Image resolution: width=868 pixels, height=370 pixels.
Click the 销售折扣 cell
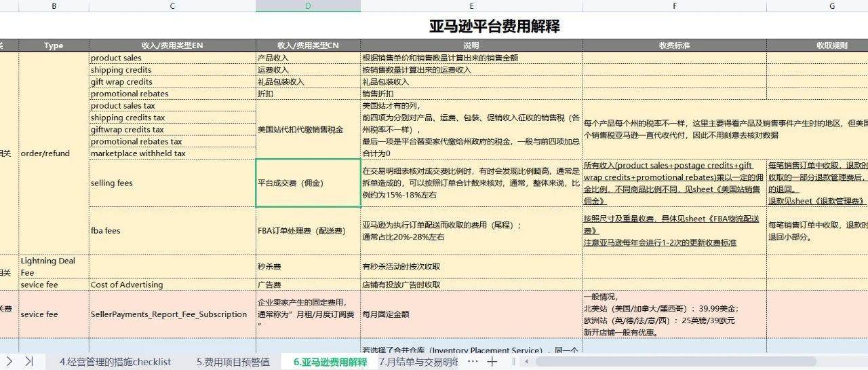[471, 94]
